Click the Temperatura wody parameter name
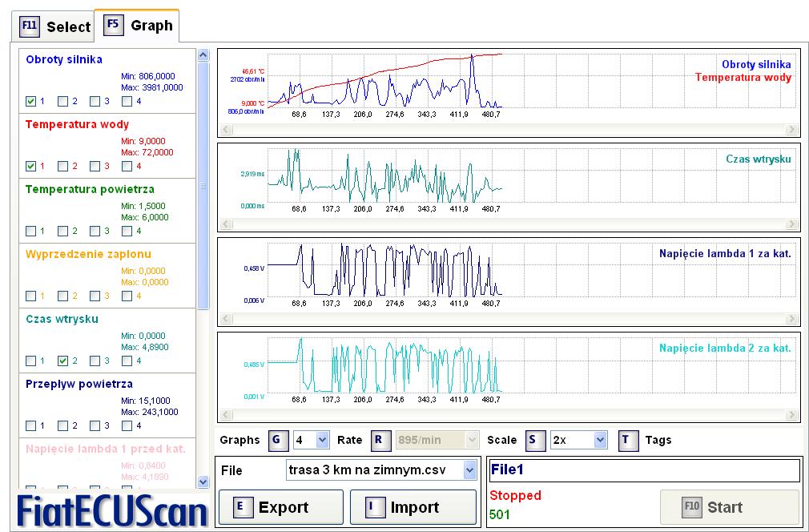 point(77,124)
